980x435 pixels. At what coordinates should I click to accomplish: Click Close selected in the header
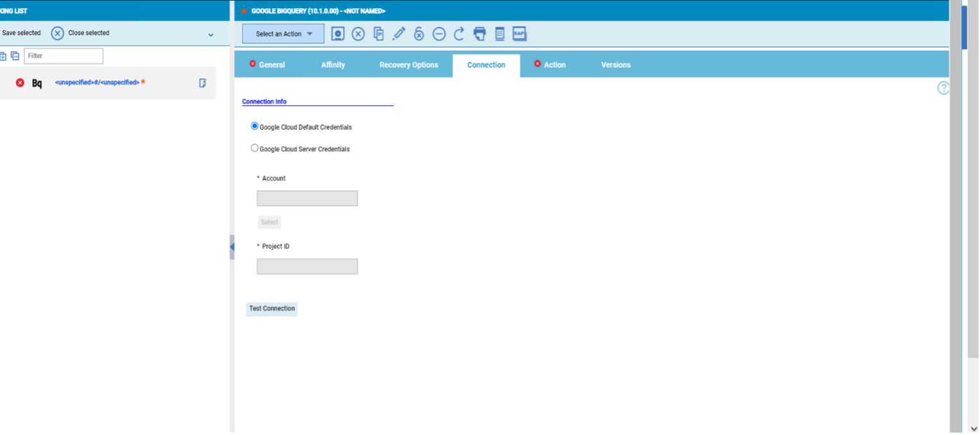(x=90, y=33)
